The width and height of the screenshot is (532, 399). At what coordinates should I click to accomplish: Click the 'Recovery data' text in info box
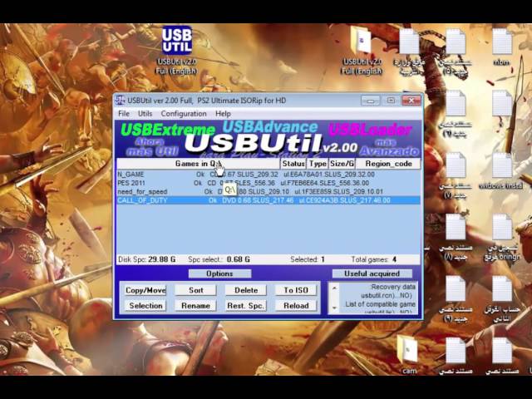point(392,287)
